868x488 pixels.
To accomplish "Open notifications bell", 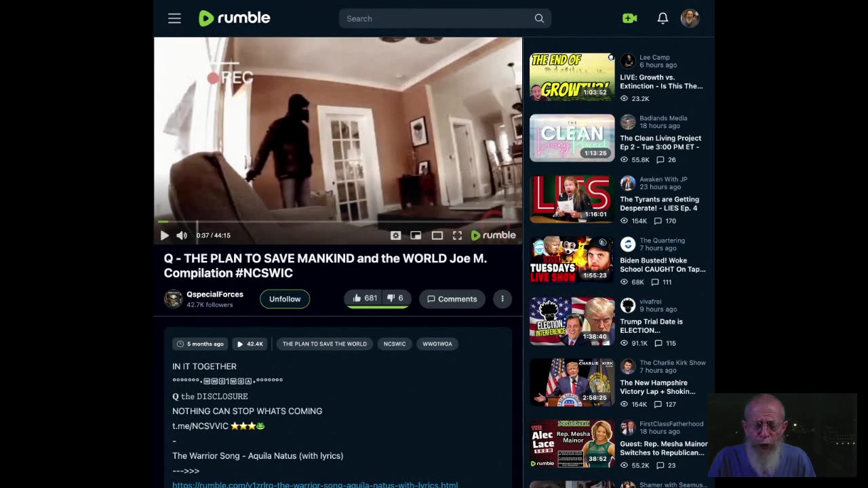I will tap(663, 18).
